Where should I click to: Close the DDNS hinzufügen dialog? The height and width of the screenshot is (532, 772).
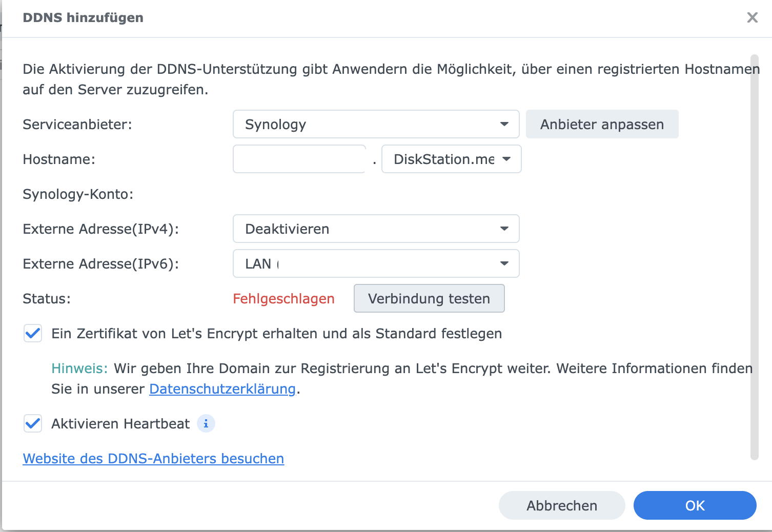(x=752, y=17)
